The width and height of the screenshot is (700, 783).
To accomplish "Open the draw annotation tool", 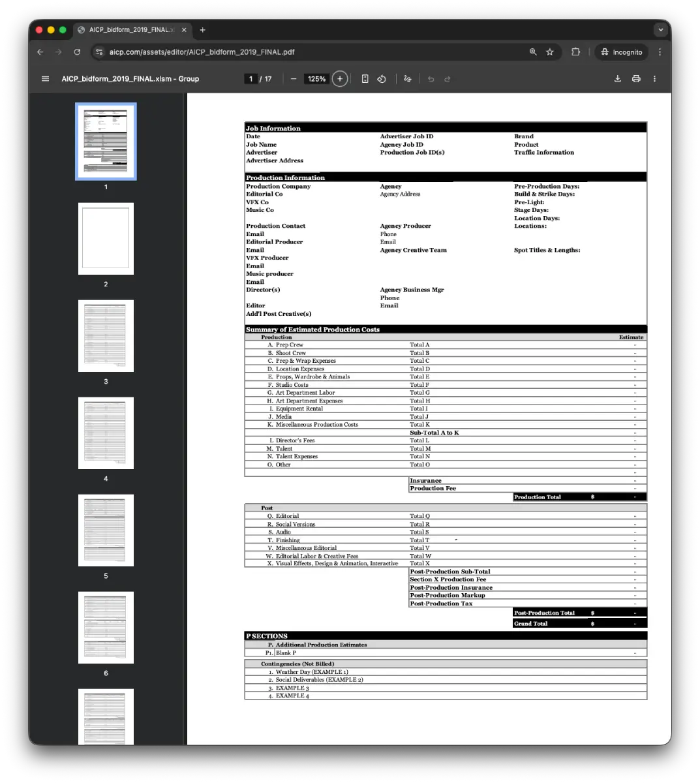I will coord(408,79).
